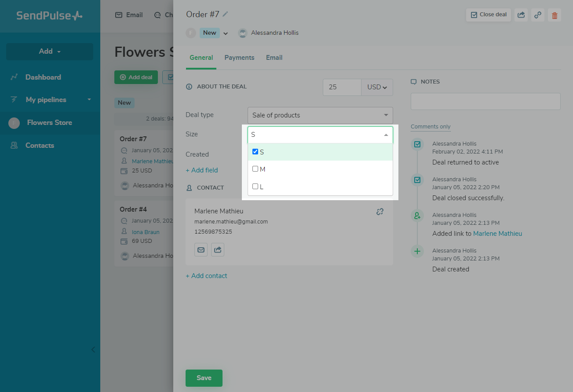Uncheck the S size checkbox
Image resolution: width=573 pixels, height=392 pixels.
pyautogui.click(x=255, y=152)
